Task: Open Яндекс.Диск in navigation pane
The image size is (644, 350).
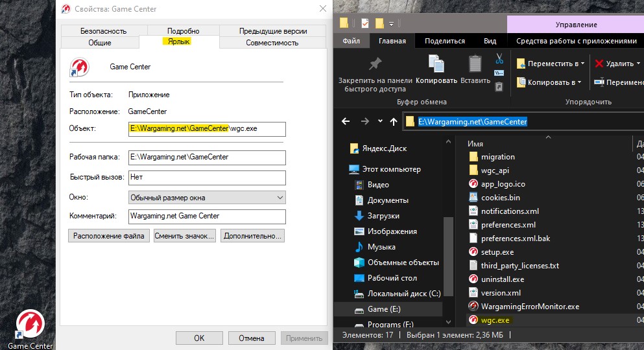Action: click(x=384, y=148)
